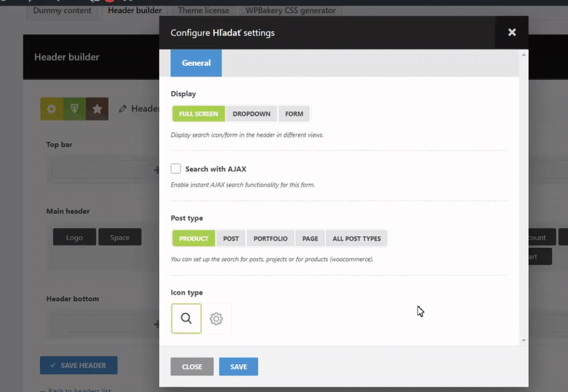This screenshot has width=568, height=392.
Task: Click the Display label in dialog
Action: [183, 94]
